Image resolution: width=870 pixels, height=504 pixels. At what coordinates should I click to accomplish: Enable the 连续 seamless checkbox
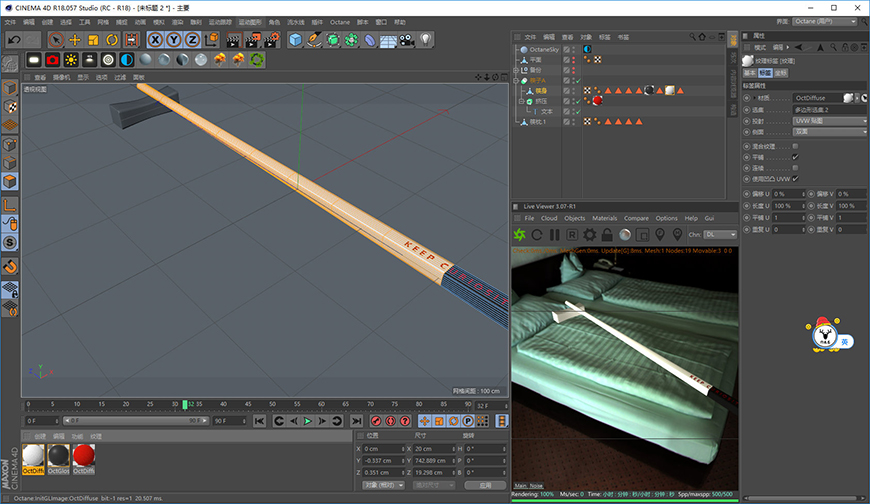coord(795,168)
